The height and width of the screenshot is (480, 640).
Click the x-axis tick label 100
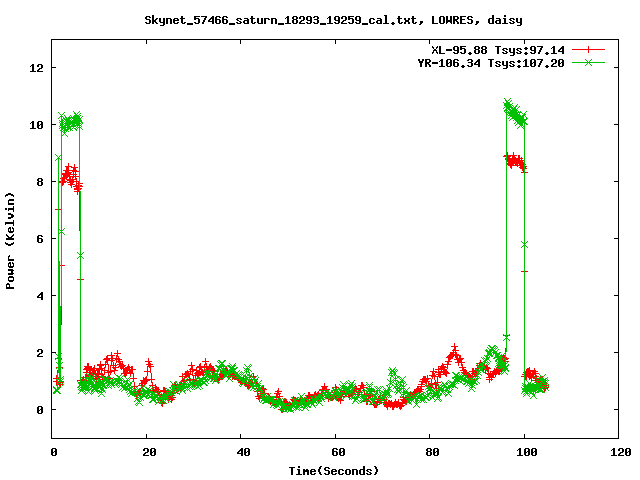(x=527, y=452)
